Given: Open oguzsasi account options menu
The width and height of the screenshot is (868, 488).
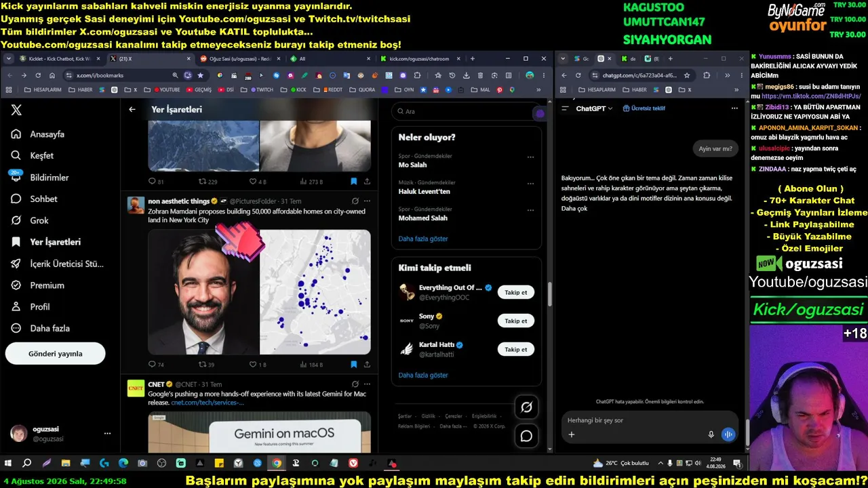Looking at the screenshot, I should [x=107, y=433].
